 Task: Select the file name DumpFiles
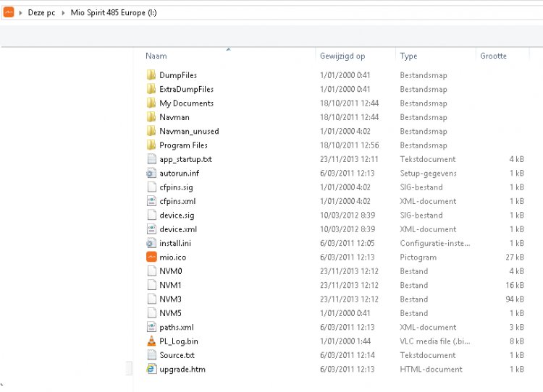pyautogui.click(x=178, y=75)
